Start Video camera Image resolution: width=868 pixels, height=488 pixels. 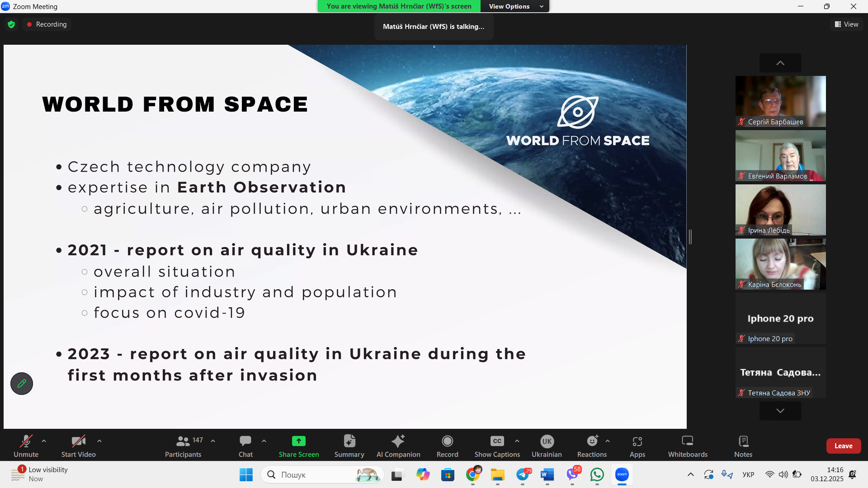tap(79, 446)
